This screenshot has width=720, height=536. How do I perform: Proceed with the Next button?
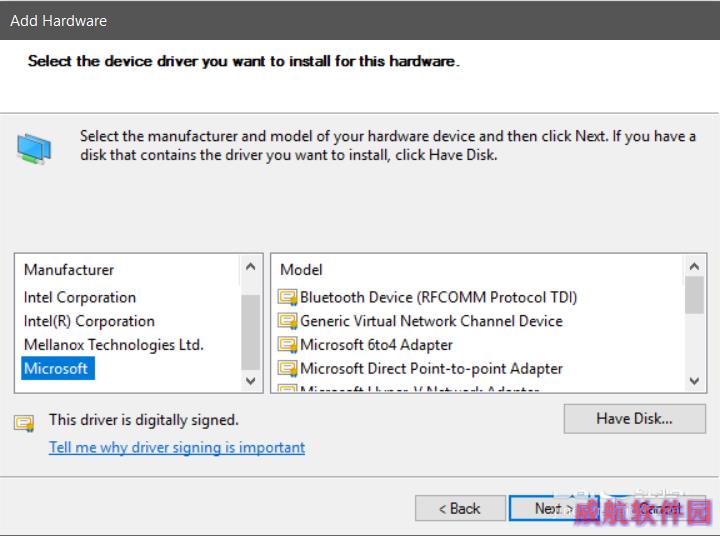pyautogui.click(x=554, y=508)
